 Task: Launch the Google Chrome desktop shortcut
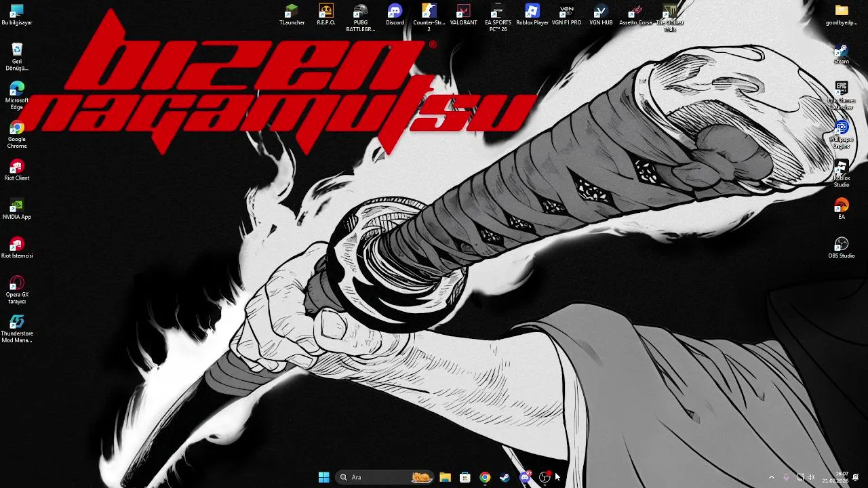click(17, 135)
